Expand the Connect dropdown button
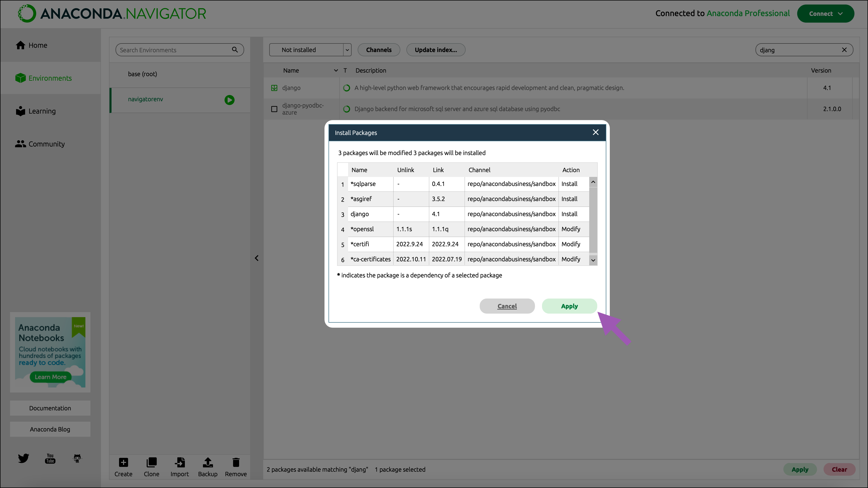Screen dimensions: 868x488 point(825,14)
